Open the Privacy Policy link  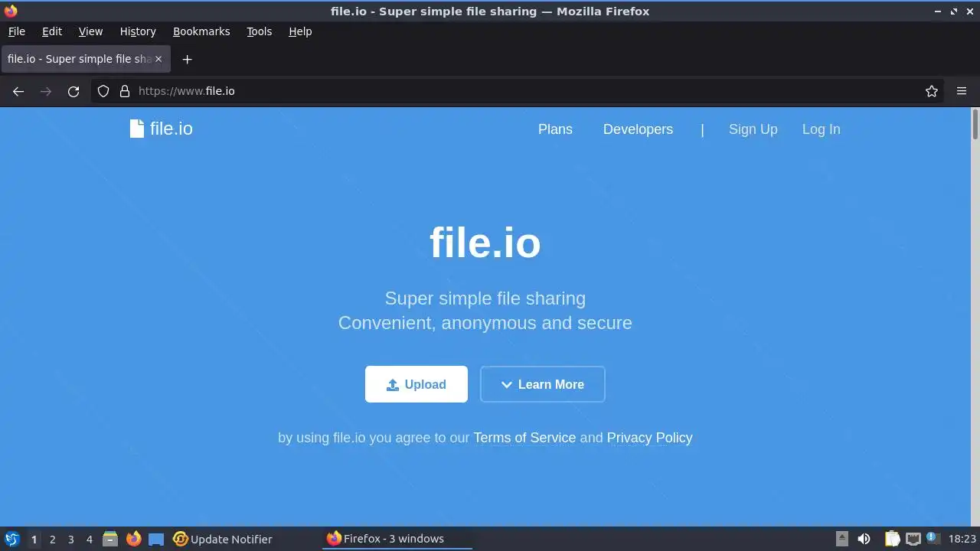pyautogui.click(x=649, y=438)
